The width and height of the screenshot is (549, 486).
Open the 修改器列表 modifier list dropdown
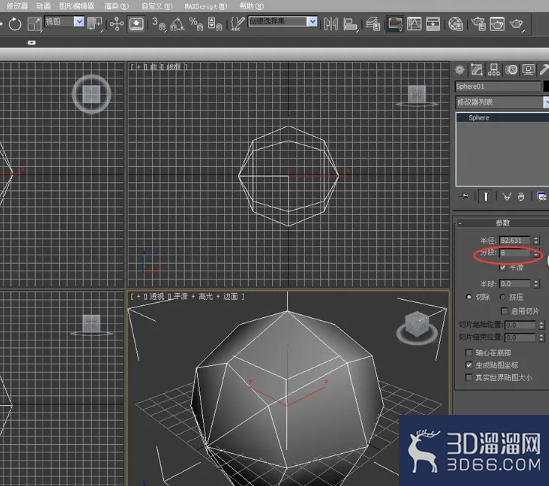click(x=502, y=102)
